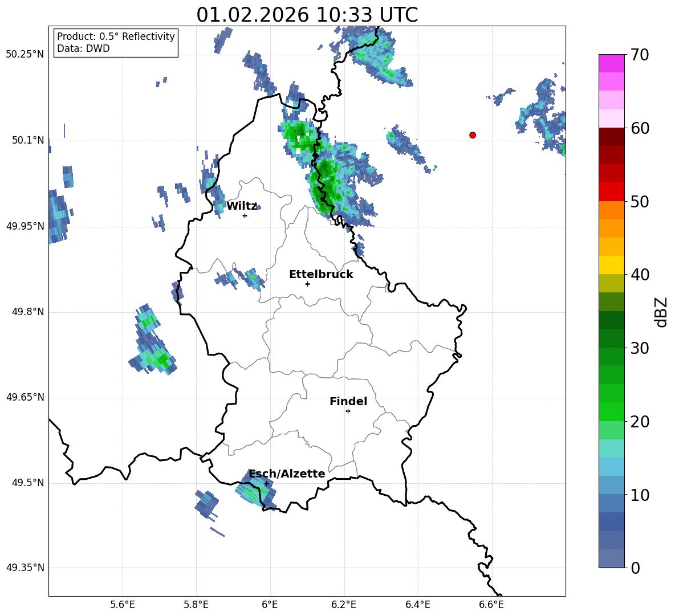Click the 6.2°E longitude label
Viewport: 675px width, 616px height.
tap(344, 605)
